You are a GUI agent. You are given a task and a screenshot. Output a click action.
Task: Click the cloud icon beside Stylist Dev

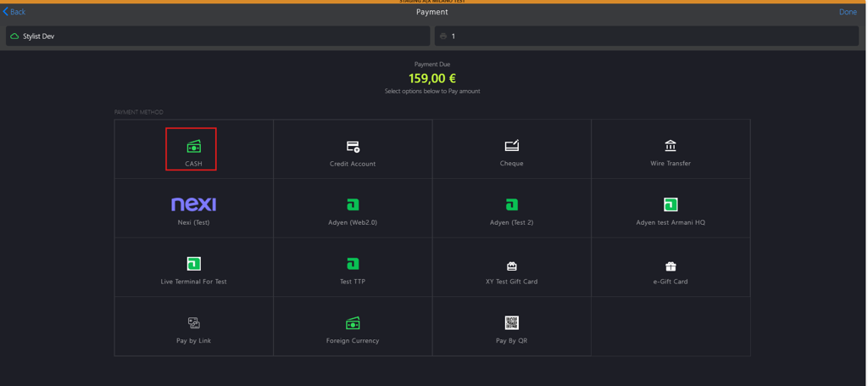14,36
